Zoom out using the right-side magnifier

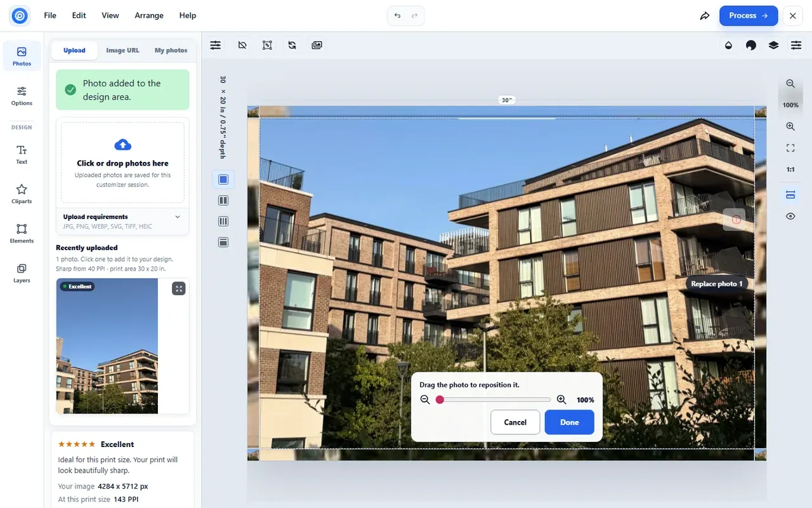(x=790, y=84)
